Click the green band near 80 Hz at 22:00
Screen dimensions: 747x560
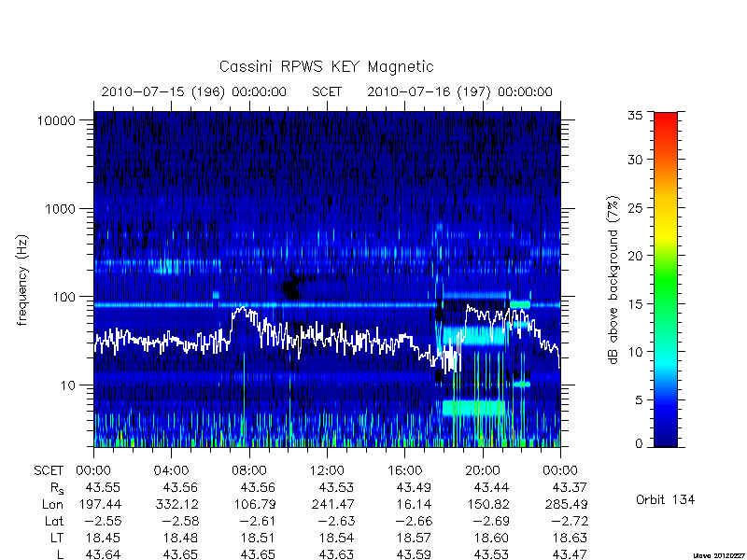pyautogui.click(x=520, y=304)
